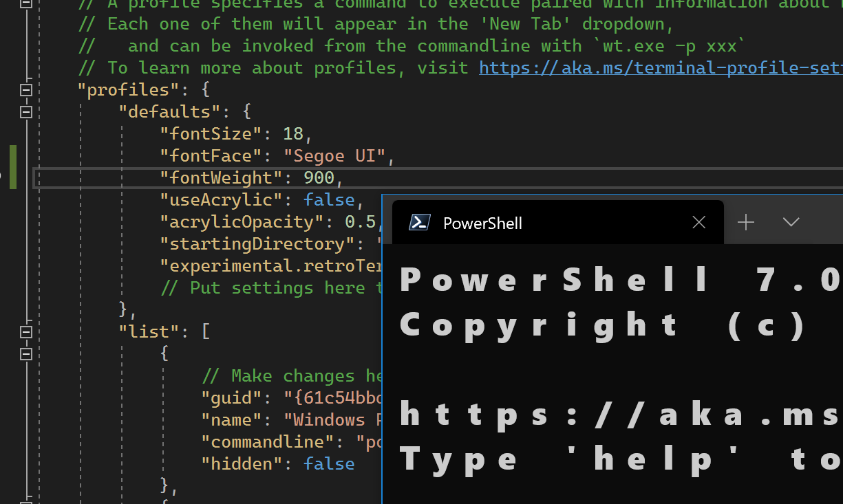Collapse the "defaults" block in the editor
This screenshot has height=504, width=843.
26,112
